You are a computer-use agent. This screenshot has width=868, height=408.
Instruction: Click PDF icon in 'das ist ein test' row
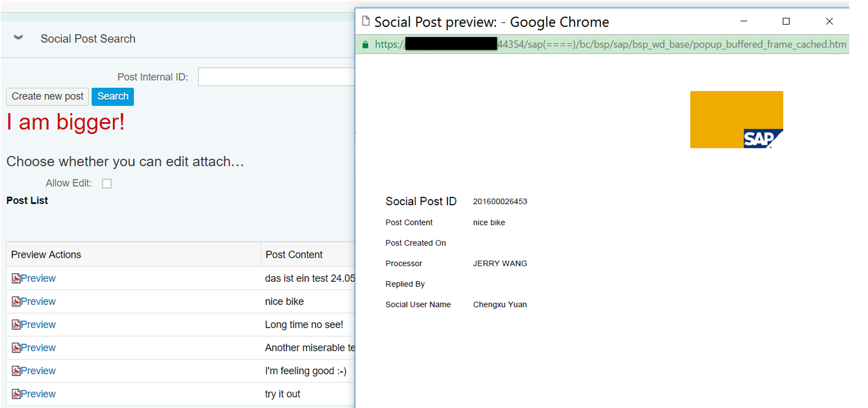(16, 278)
